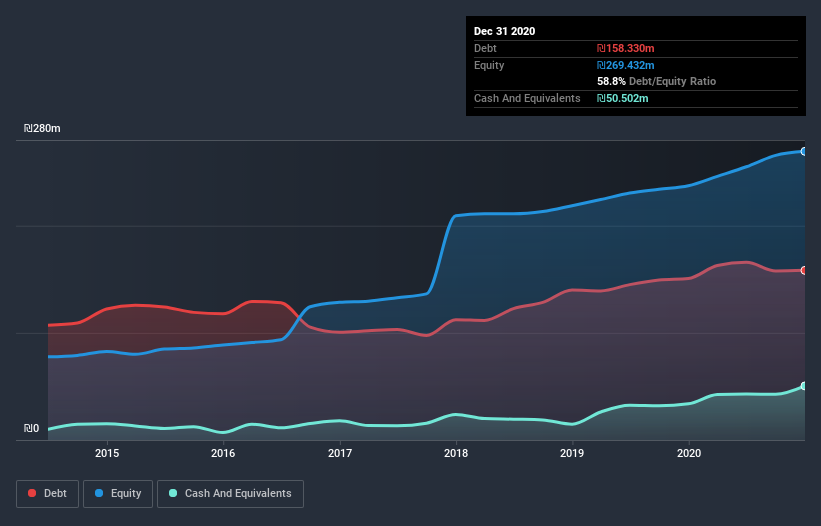Screen dimensions: 821x526
Task: Click the Debt row label in tooltip
Action: pos(485,48)
